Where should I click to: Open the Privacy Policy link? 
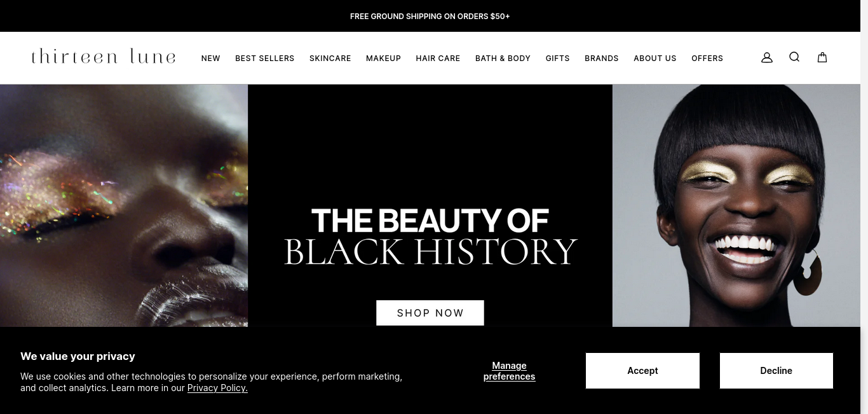(217, 388)
